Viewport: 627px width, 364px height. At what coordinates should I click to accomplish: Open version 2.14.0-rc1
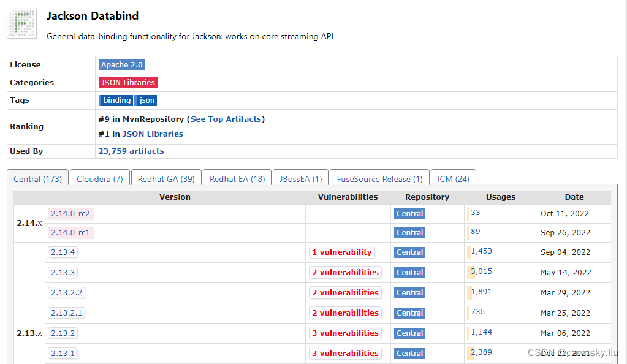click(70, 233)
